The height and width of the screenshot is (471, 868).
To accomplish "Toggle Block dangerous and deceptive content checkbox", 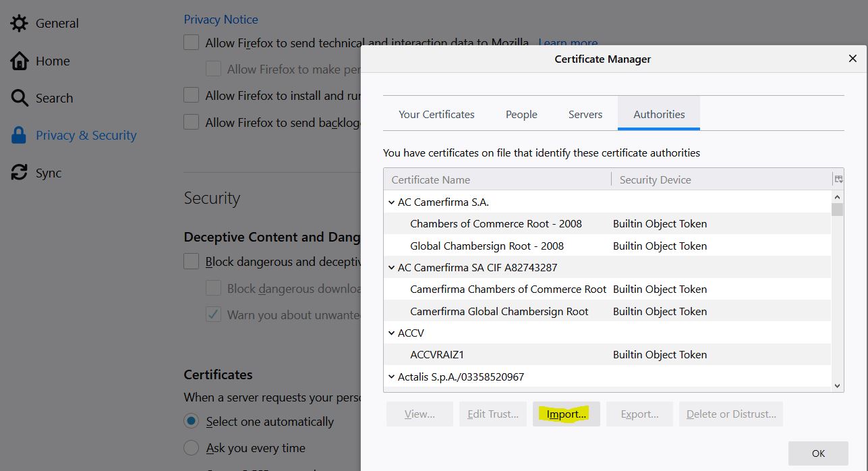I will point(192,262).
